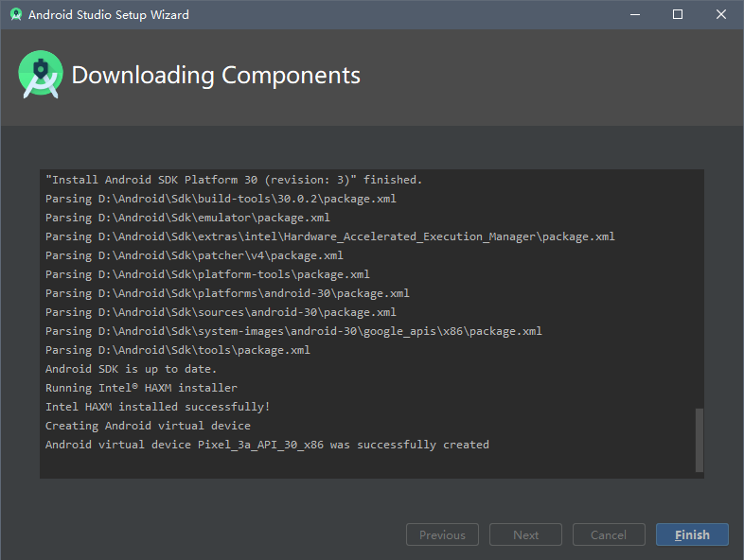
Task: Click the sources\android-30 parsing line
Action: coord(221,312)
